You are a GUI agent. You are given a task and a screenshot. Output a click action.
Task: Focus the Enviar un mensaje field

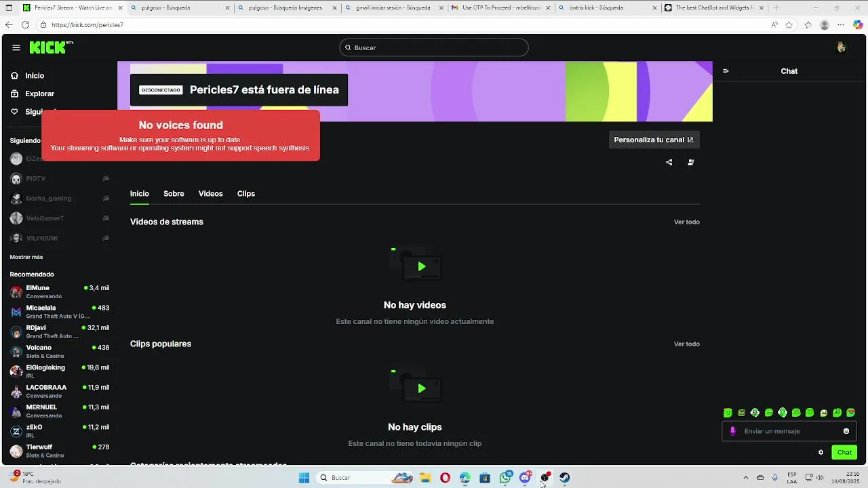tap(789, 431)
